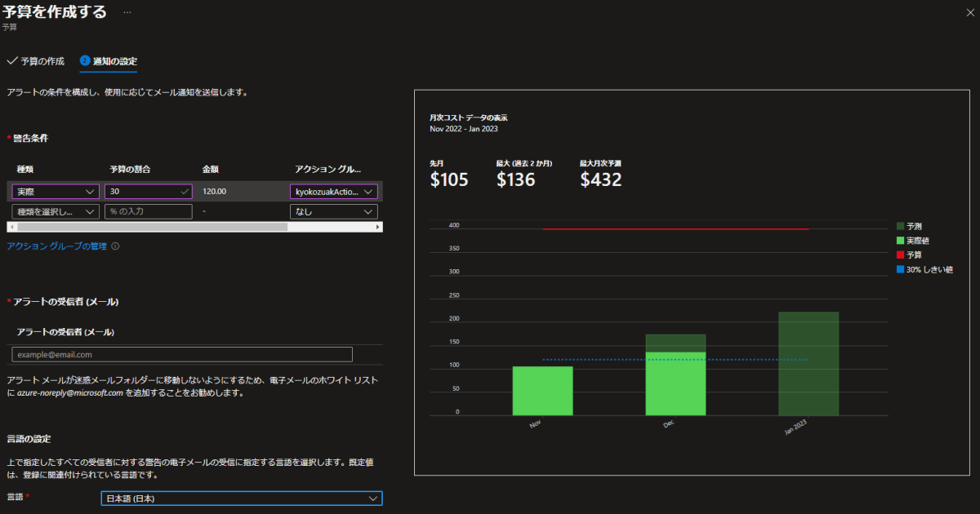Open the なし action group dropdown
The height and width of the screenshot is (514, 980).
click(334, 211)
